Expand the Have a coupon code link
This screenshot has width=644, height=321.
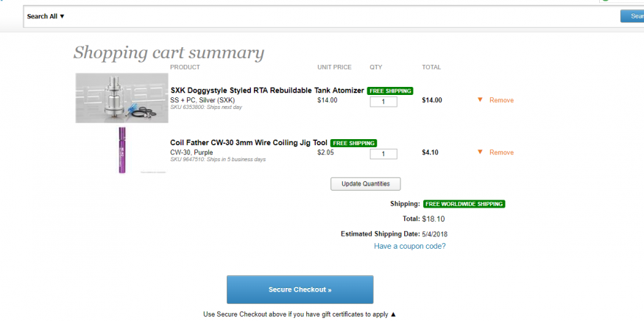pyautogui.click(x=409, y=246)
